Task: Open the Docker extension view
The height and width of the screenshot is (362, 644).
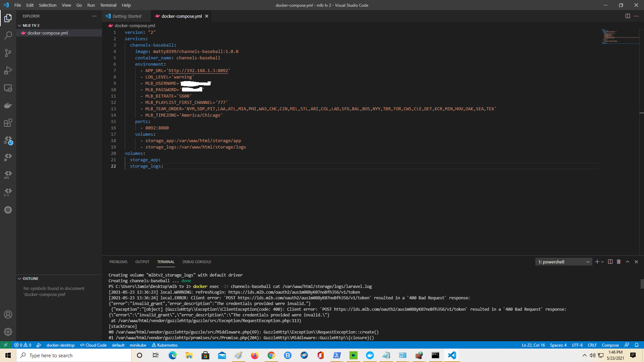Action: coord(8,106)
